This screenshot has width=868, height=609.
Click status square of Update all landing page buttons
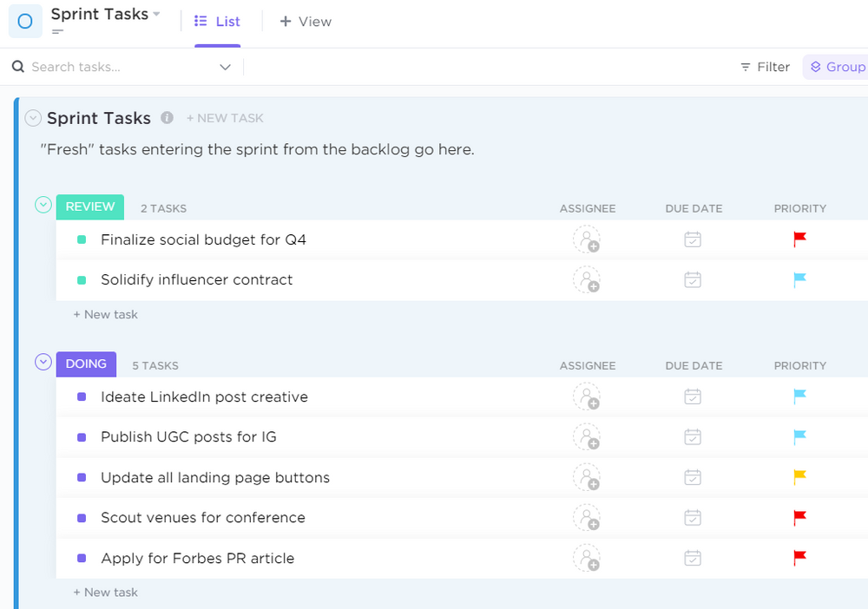tap(82, 477)
